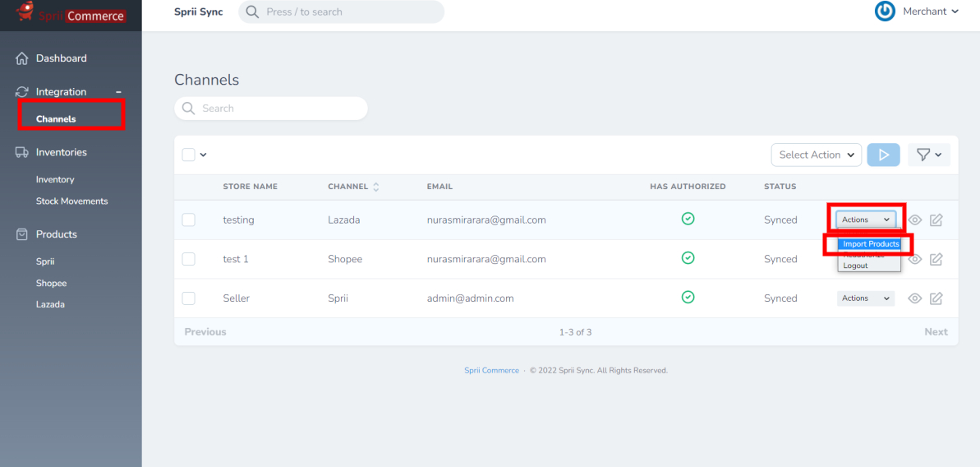The width and height of the screenshot is (980, 467).
Task: Open Actions dropdown for testing store
Action: pyautogui.click(x=866, y=220)
